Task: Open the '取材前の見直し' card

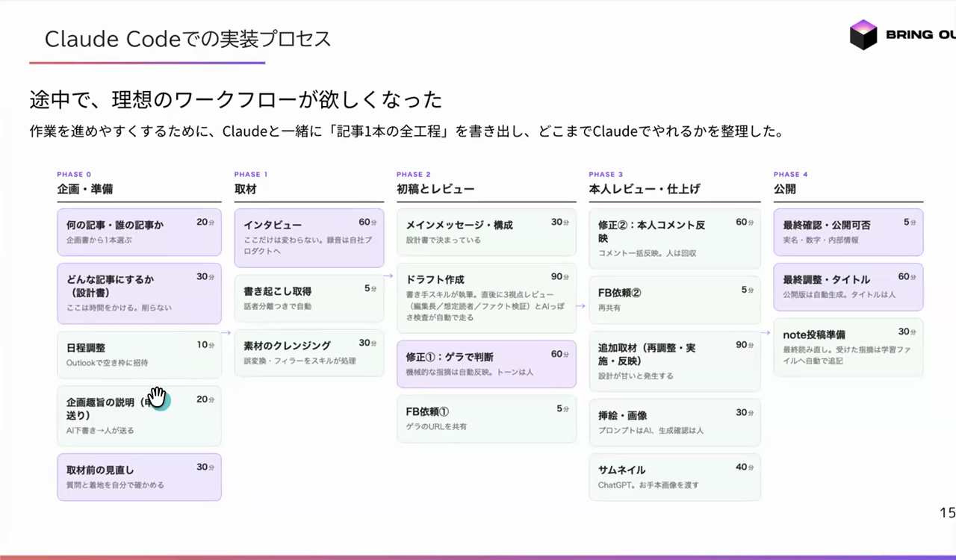Action: (x=140, y=476)
